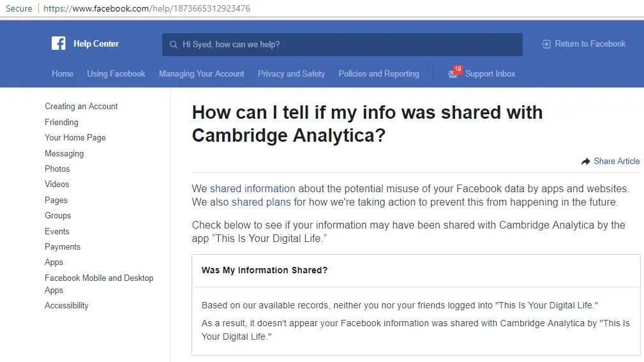Click the 'Check below to see' paragraph

click(408, 232)
